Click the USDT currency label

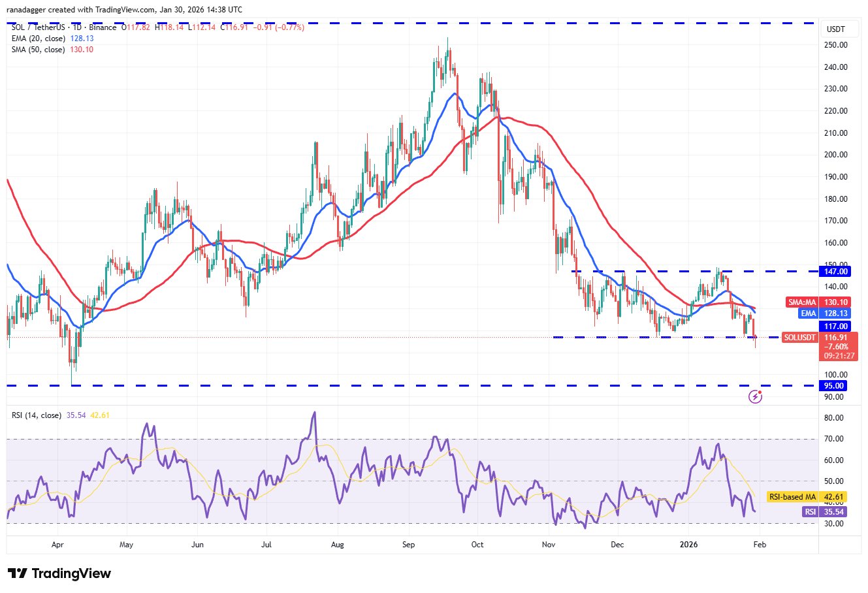click(x=836, y=29)
